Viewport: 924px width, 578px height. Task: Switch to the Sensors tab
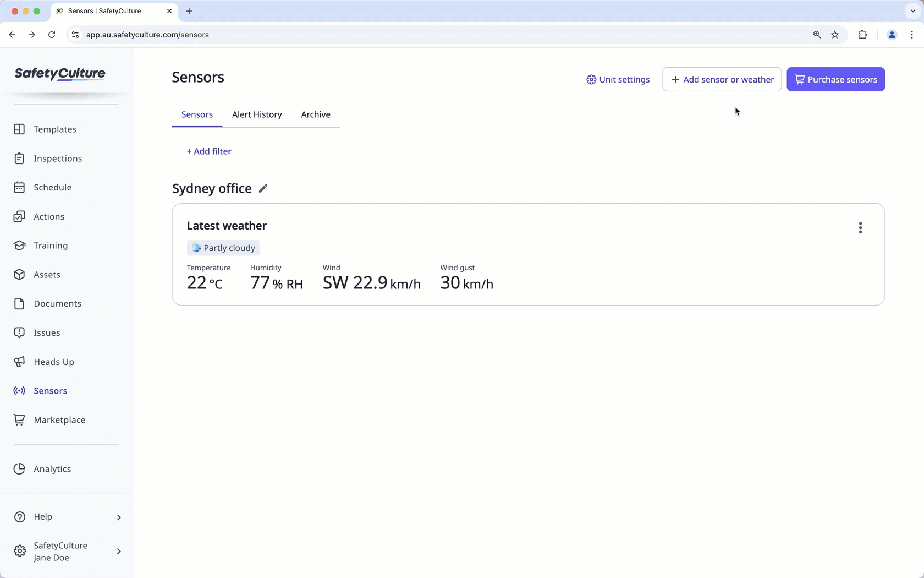(197, 114)
